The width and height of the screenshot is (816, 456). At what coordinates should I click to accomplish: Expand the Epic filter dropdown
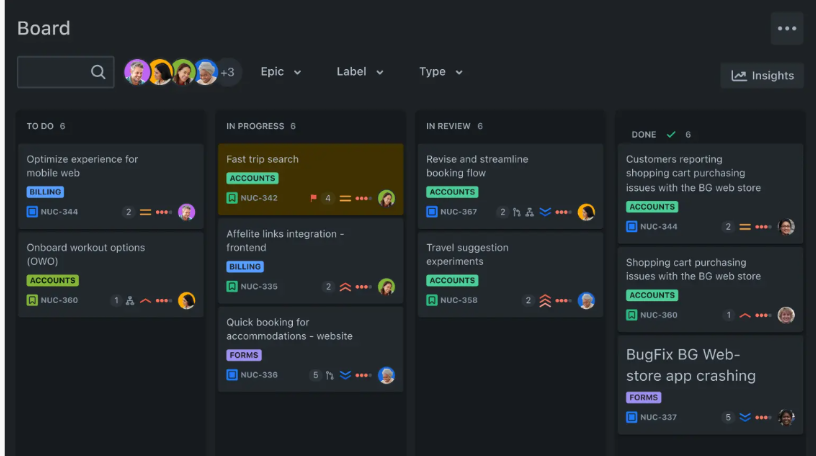tap(280, 72)
